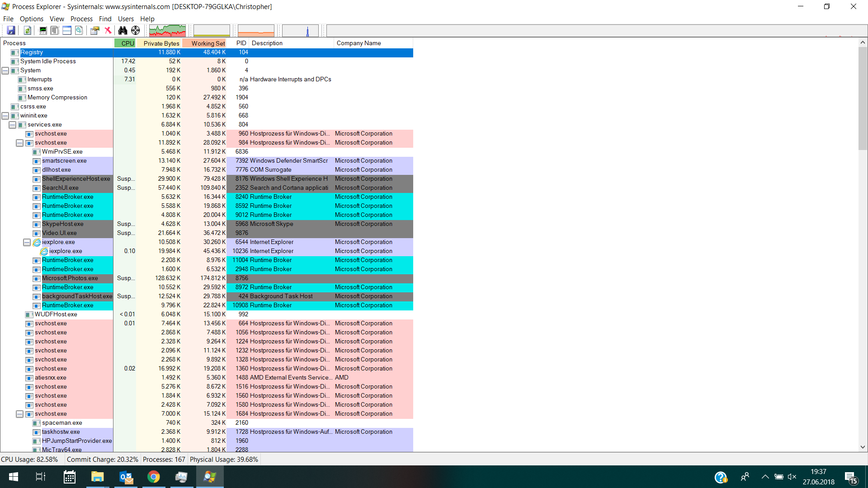
Task: Collapse the wininit.exe tree node
Action: tap(5, 116)
